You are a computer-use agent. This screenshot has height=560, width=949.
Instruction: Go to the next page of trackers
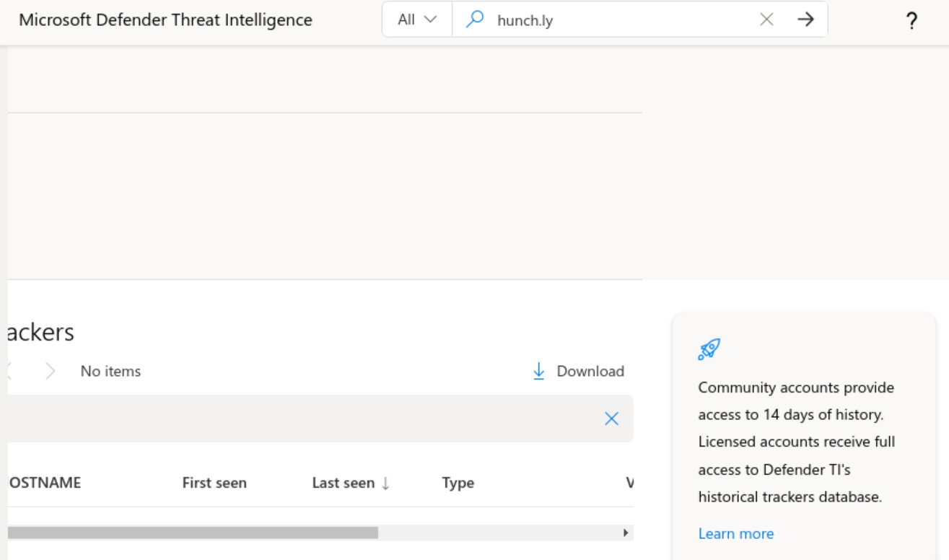pyautogui.click(x=50, y=371)
